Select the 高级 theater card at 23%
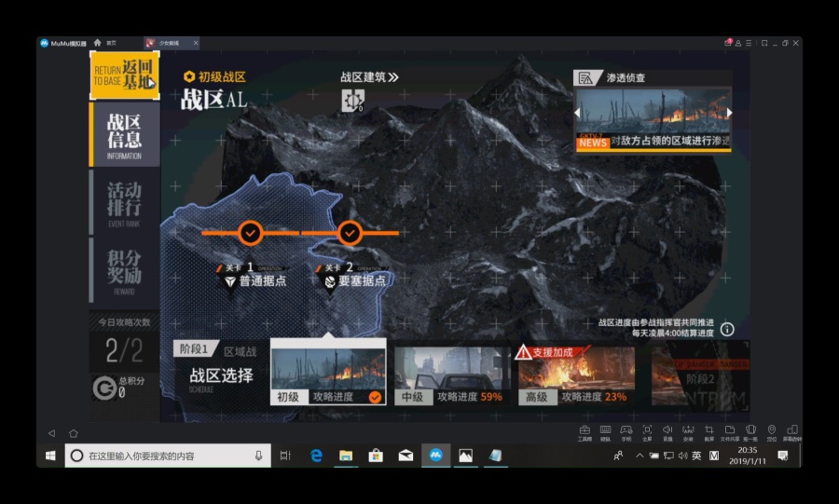This screenshot has width=839, height=504. [576, 375]
